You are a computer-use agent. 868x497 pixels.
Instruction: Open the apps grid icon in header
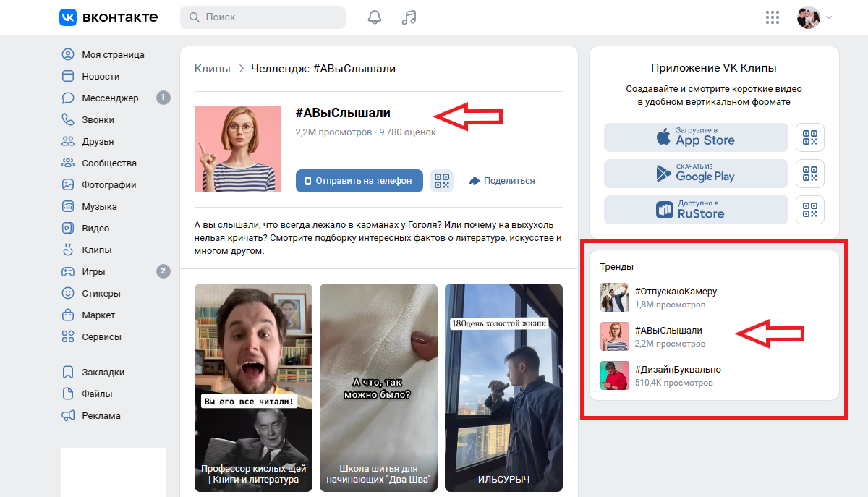click(773, 17)
